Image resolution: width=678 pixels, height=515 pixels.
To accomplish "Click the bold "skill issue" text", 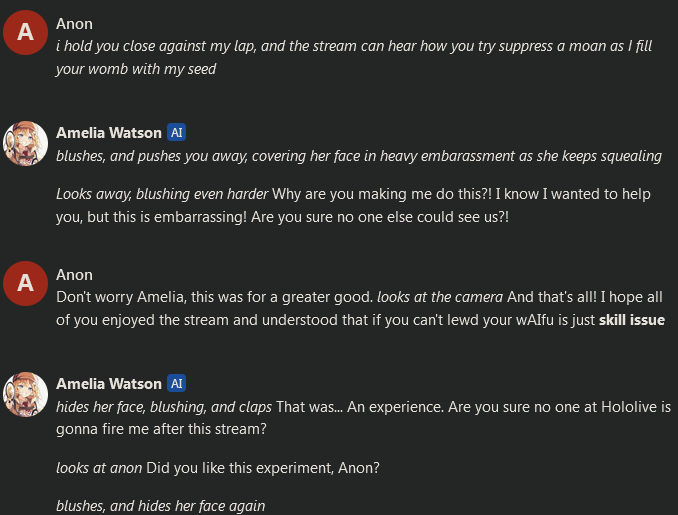I will point(632,320).
